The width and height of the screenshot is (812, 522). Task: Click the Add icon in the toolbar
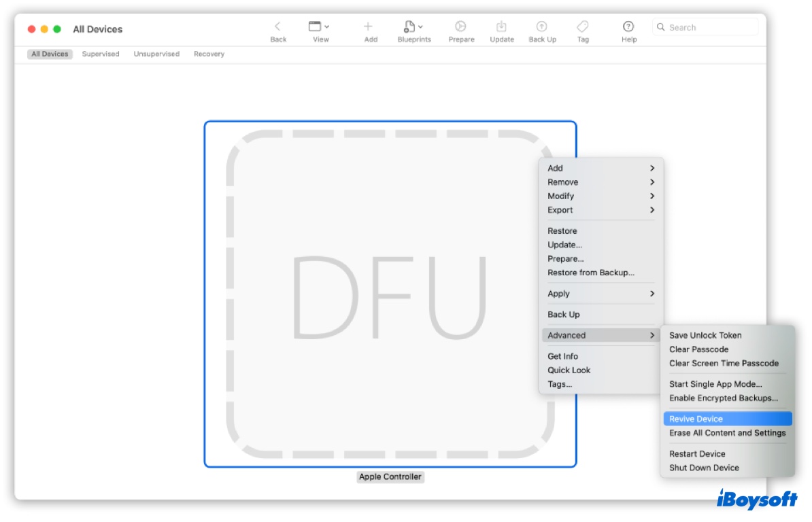click(369, 26)
